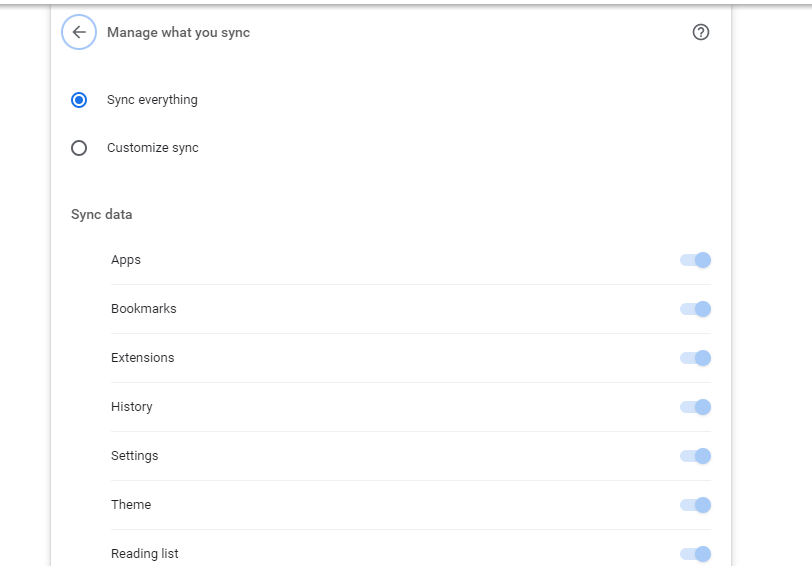Switch off the Theme sync toggle
The width and height of the screenshot is (812, 566).
695,505
